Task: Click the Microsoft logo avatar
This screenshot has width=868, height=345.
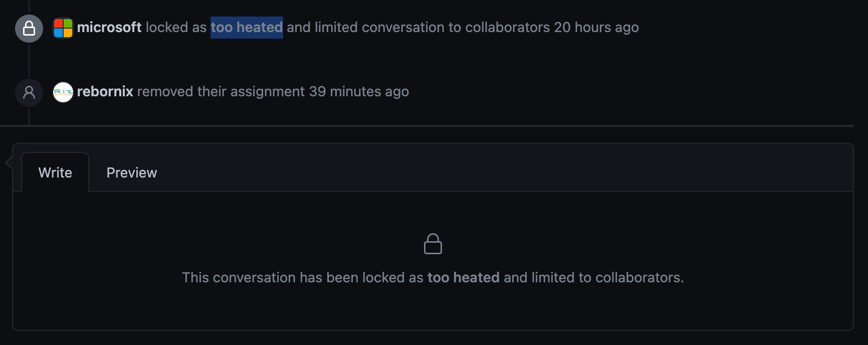Action: point(63,28)
